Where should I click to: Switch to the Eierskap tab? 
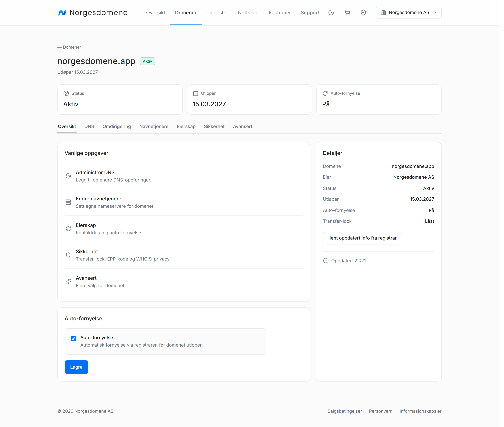click(186, 127)
